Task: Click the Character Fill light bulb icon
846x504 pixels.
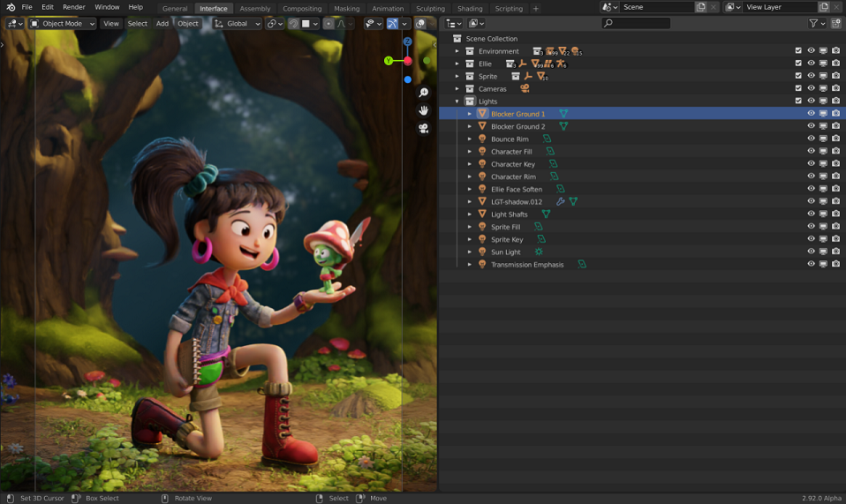Action: click(x=482, y=152)
